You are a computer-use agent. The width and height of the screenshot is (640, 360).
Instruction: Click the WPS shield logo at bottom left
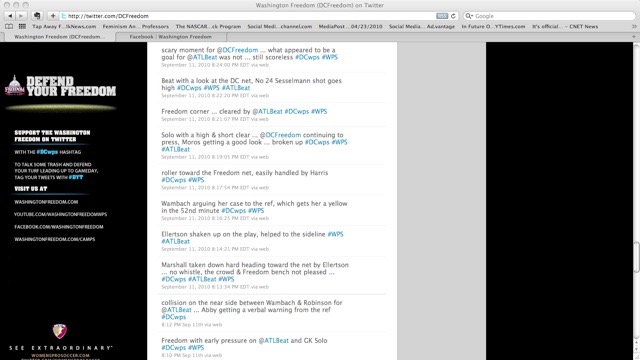tap(60, 331)
